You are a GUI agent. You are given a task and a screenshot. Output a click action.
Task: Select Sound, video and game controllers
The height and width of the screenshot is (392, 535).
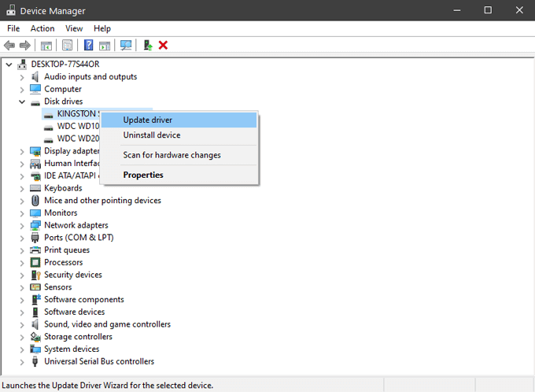[107, 324]
